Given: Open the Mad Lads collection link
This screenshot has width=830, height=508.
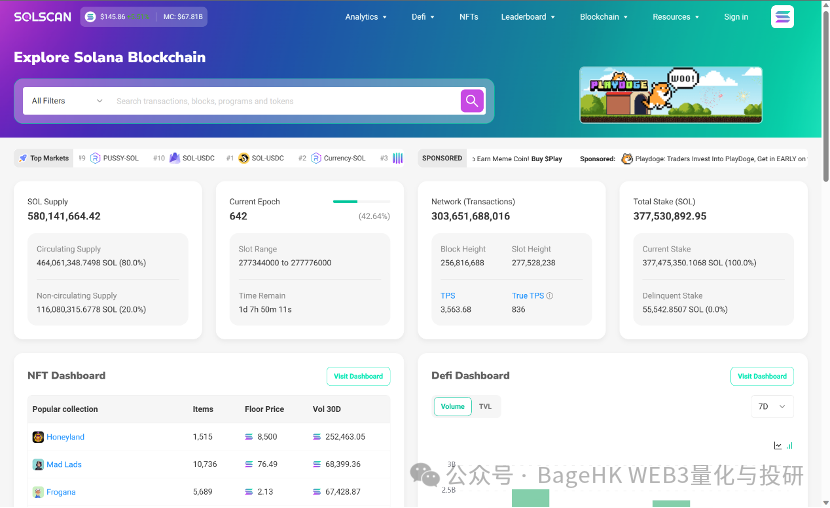Looking at the screenshot, I should (x=64, y=464).
